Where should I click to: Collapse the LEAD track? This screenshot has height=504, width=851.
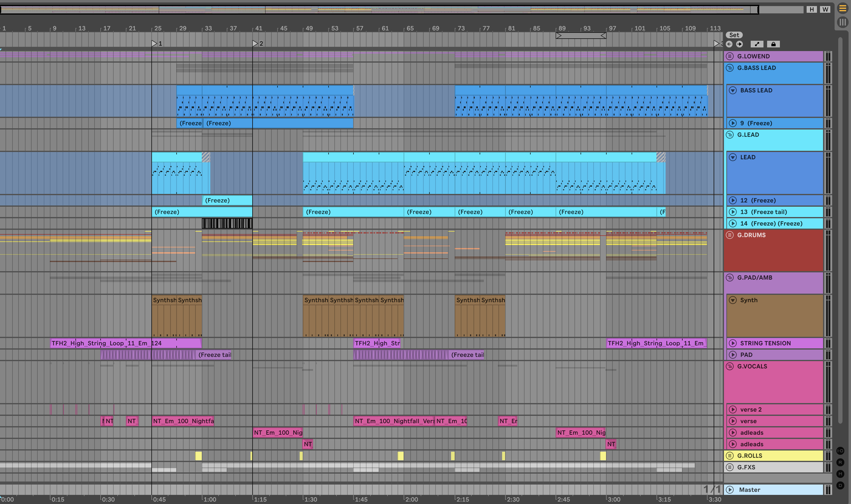coord(733,157)
